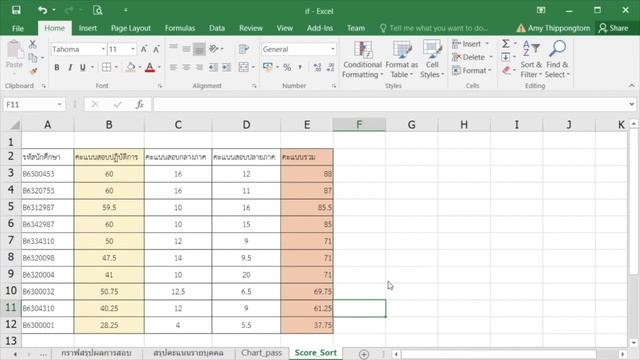Open the Sort & Filter menu
The image size is (640, 360).
pos(531,60)
